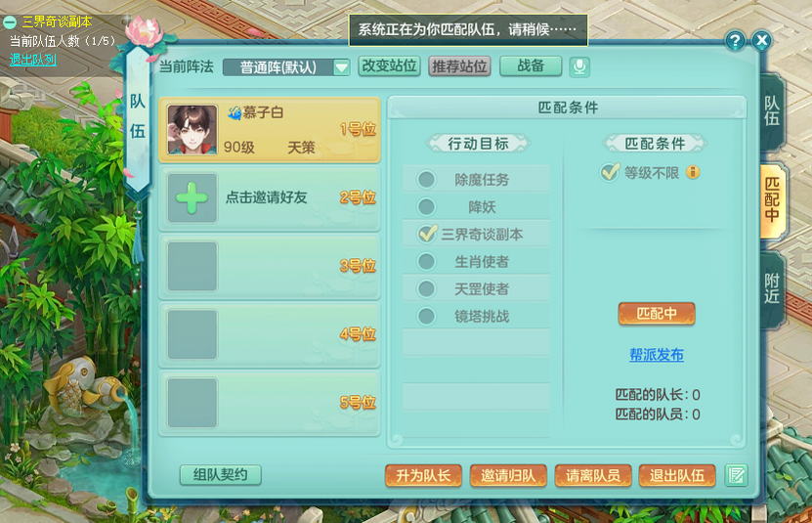
Task: Select 除魔任务 radio option
Action: 426,180
